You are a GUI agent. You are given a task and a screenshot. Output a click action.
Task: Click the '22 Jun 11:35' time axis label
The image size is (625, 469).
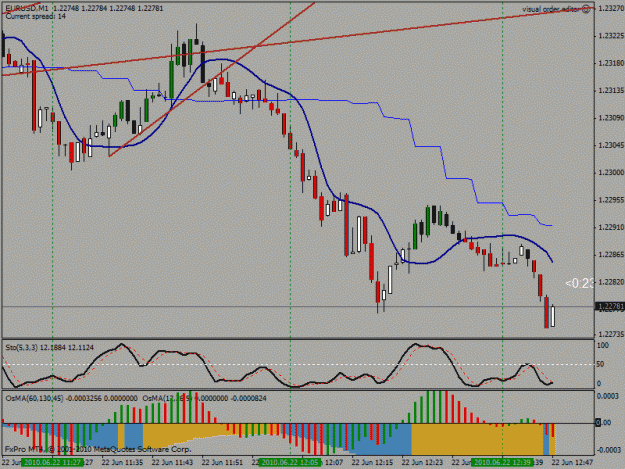click(x=122, y=462)
